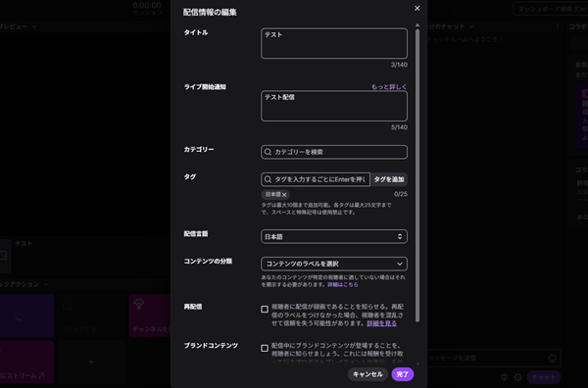Close the stream info edit dialog
588x388 pixels.
coord(417,8)
